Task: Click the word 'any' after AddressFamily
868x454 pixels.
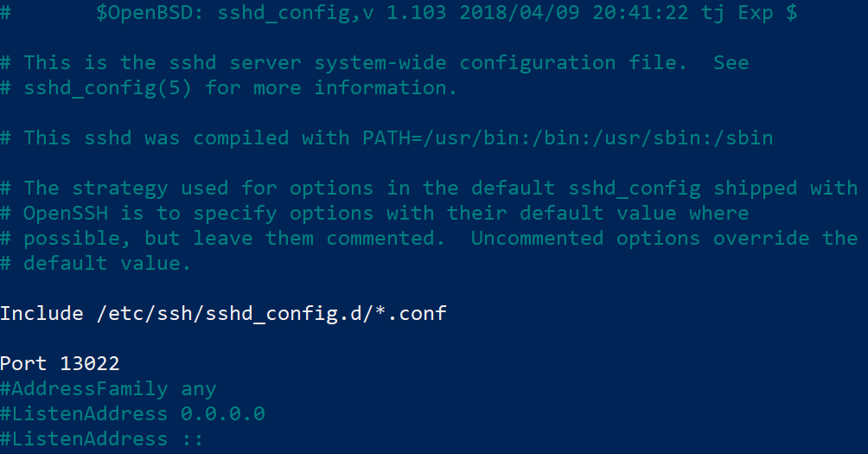Action: coord(199,390)
